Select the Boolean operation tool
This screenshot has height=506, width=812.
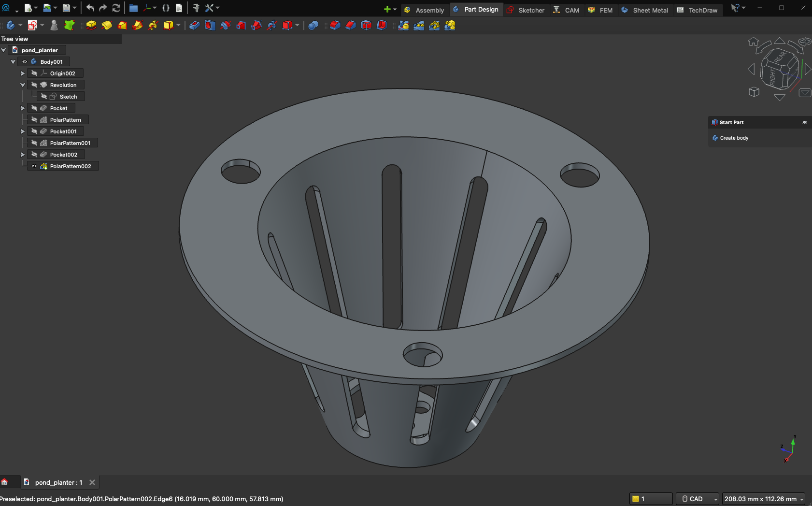pyautogui.click(x=313, y=25)
